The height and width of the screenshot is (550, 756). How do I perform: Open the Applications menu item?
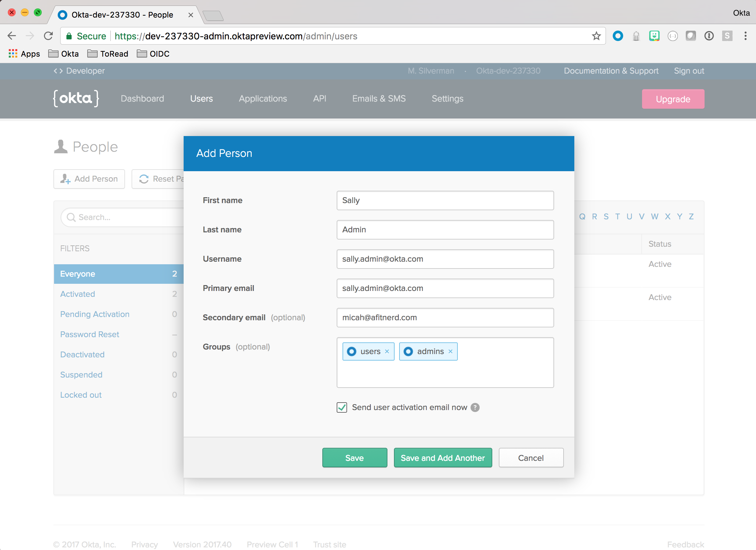[262, 98]
